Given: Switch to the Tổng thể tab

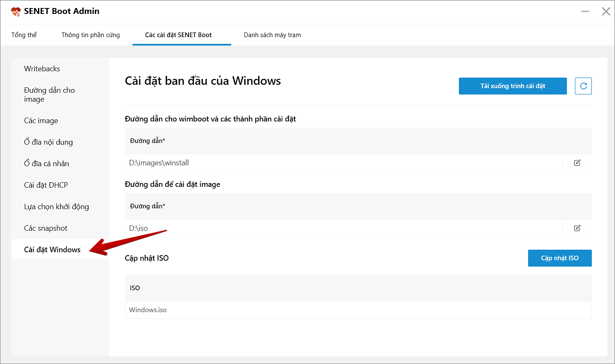Looking at the screenshot, I should (24, 35).
